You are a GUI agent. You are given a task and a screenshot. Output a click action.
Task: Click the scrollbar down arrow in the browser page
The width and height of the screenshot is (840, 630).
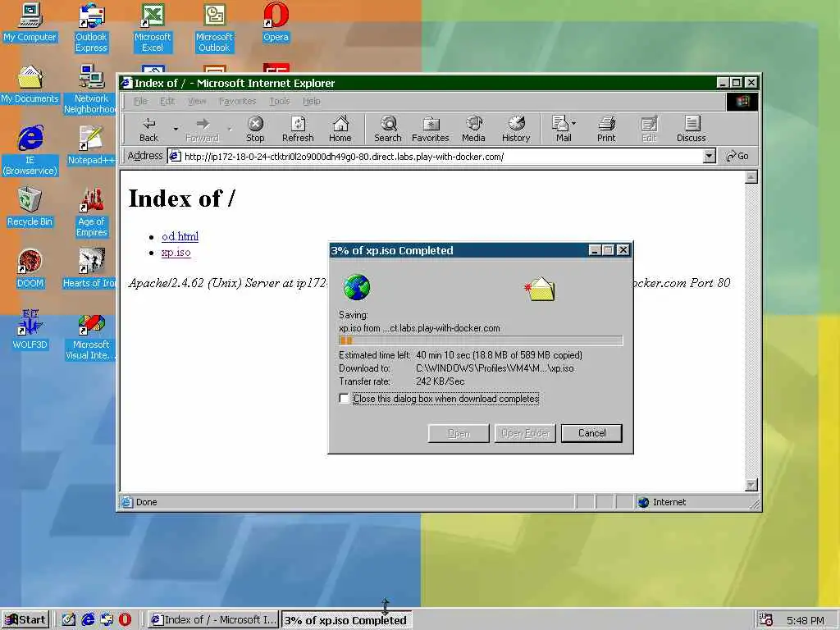click(751, 485)
